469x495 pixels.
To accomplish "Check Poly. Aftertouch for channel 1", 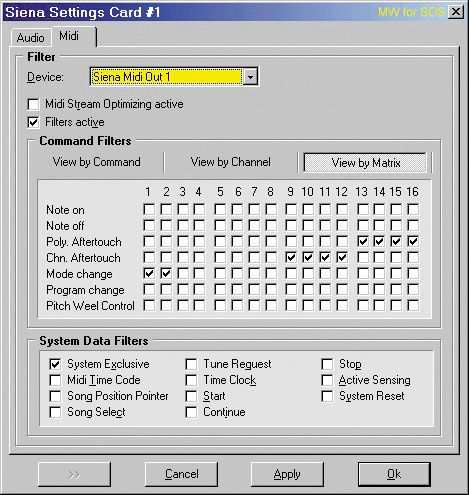I will point(149,241).
